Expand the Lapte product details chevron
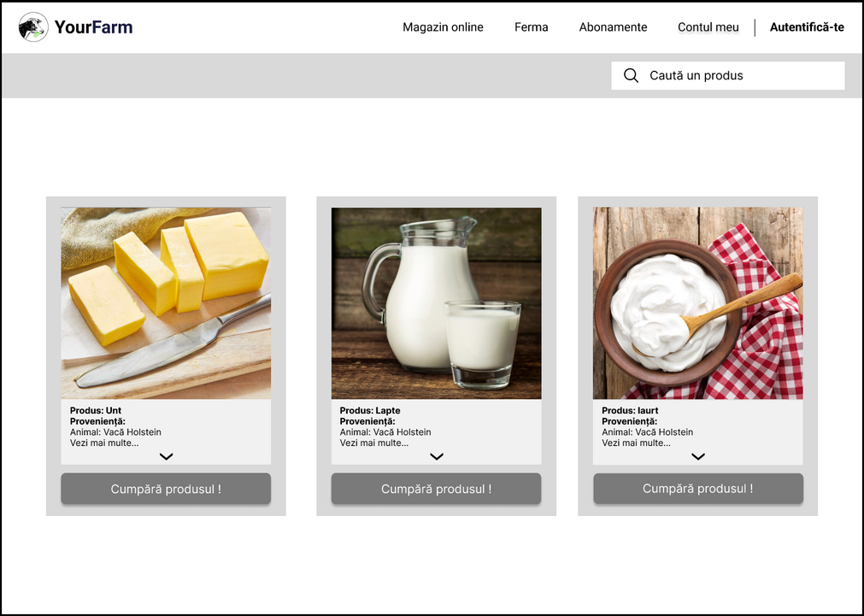 (437, 456)
